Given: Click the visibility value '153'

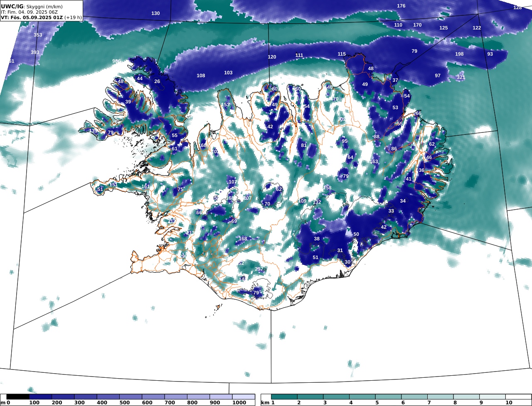Looking at the screenshot, I should click(225, 105).
